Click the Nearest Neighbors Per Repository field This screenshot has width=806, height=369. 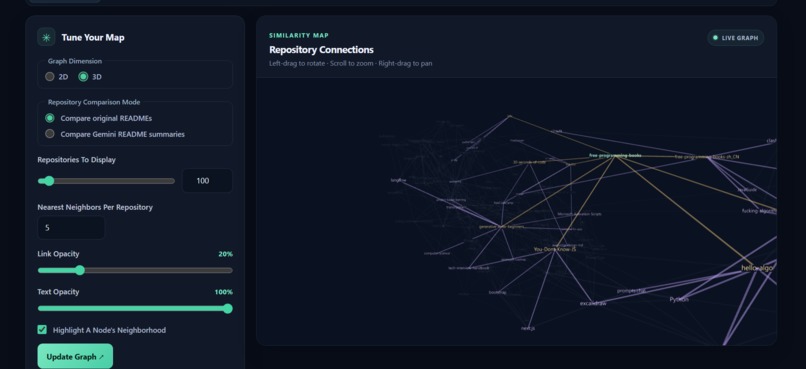(x=71, y=228)
